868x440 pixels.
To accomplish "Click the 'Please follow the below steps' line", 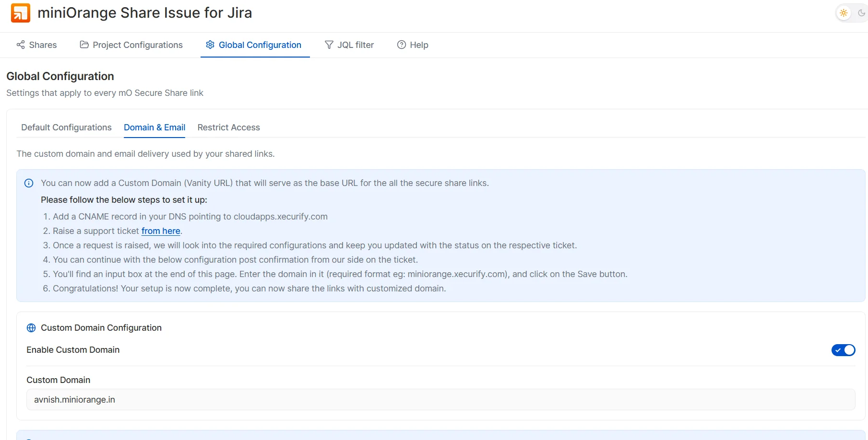I will point(124,200).
